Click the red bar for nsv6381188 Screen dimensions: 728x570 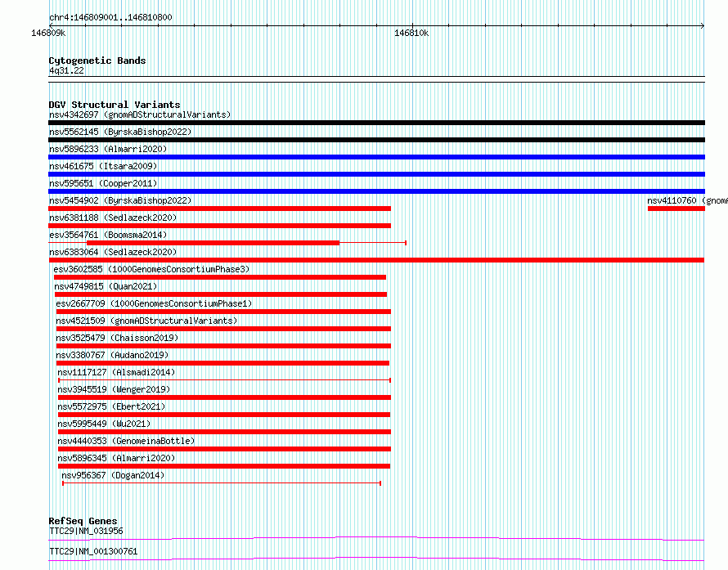pos(219,226)
